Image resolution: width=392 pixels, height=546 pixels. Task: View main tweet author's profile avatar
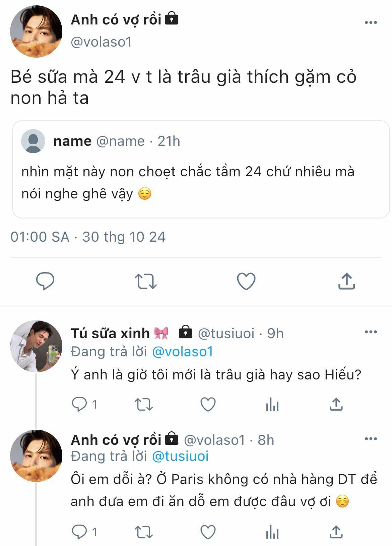click(36, 31)
